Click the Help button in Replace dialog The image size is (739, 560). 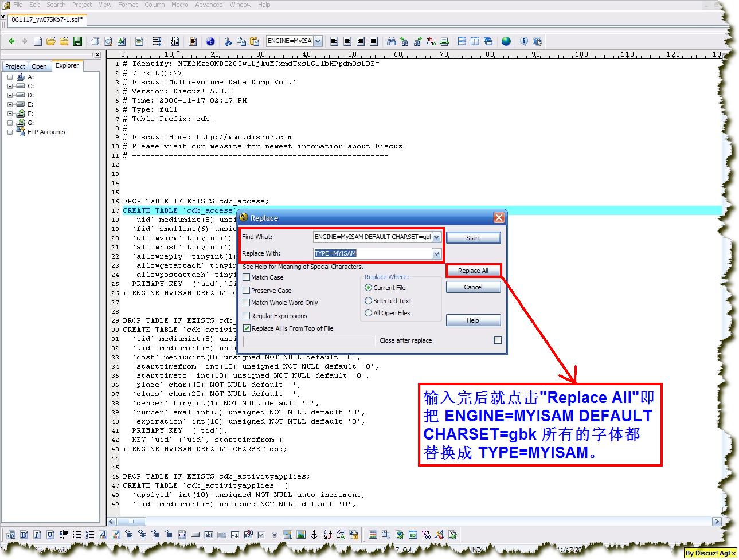coord(473,320)
